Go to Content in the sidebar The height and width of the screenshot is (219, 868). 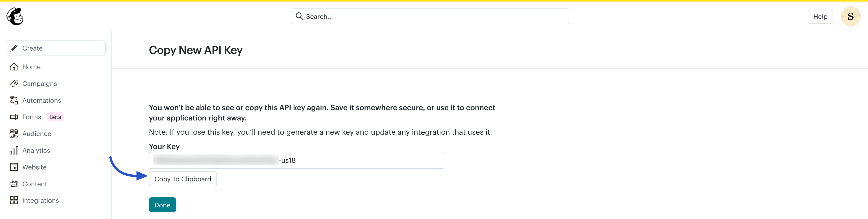point(35,184)
